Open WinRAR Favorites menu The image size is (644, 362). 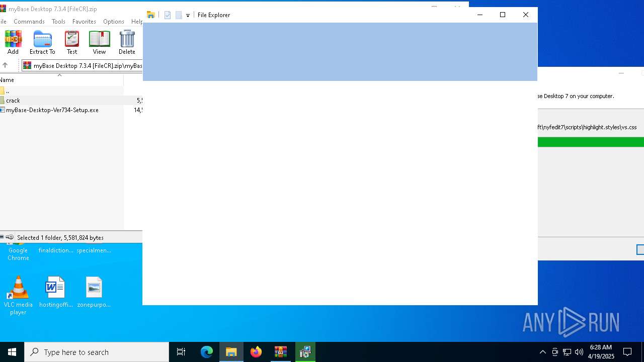coord(84,22)
